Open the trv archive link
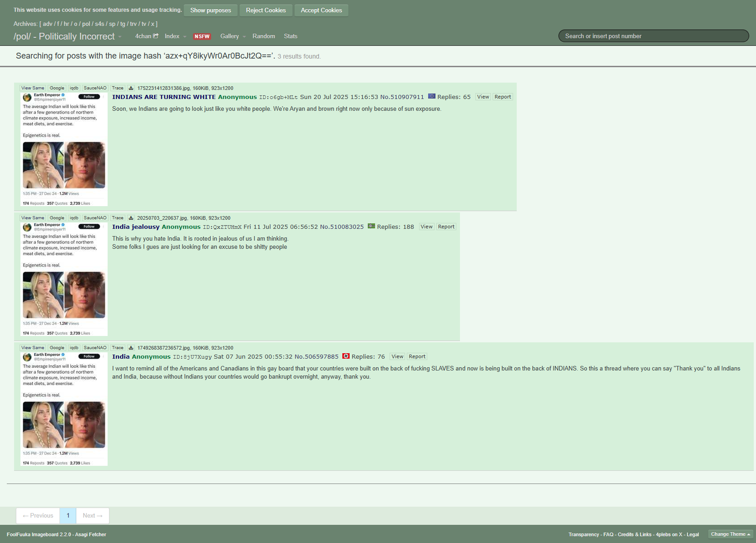Viewport: 756px width, 543px height. pyautogui.click(x=133, y=24)
